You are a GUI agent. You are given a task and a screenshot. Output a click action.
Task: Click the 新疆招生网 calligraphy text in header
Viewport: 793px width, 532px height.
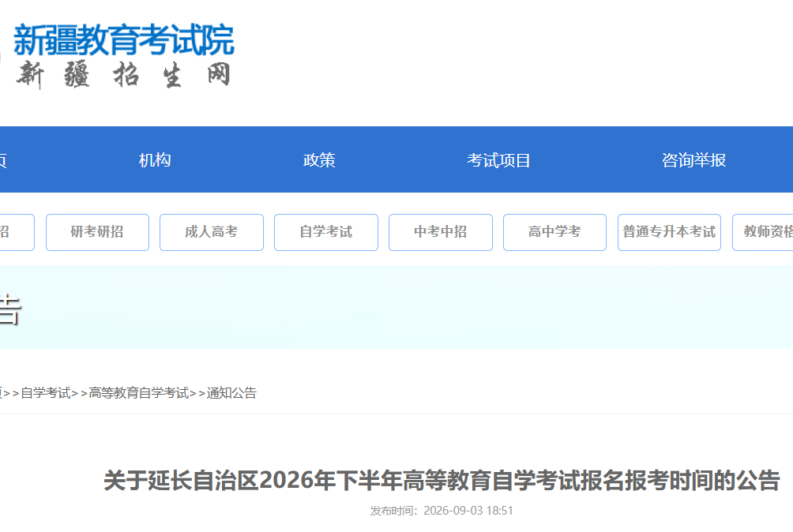pyautogui.click(x=123, y=75)
